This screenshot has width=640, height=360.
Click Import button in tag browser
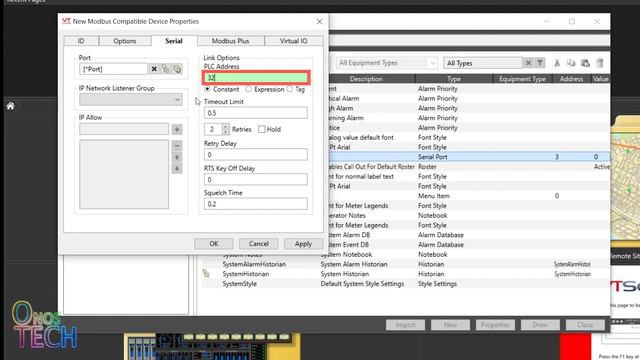click(x=405, y=325)
